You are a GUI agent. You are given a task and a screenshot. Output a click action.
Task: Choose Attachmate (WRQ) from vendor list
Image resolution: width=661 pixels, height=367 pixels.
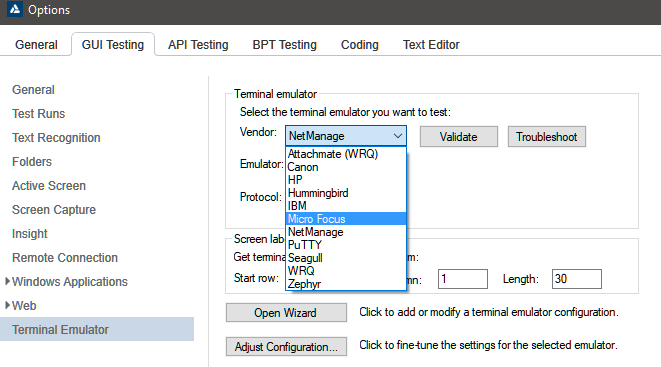(346, 154)
